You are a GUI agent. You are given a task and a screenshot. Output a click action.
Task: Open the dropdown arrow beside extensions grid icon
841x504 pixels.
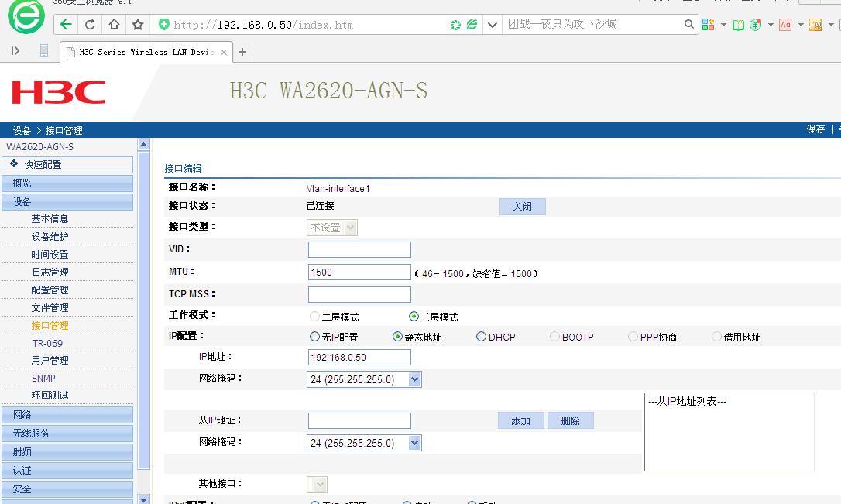(723, 25)
